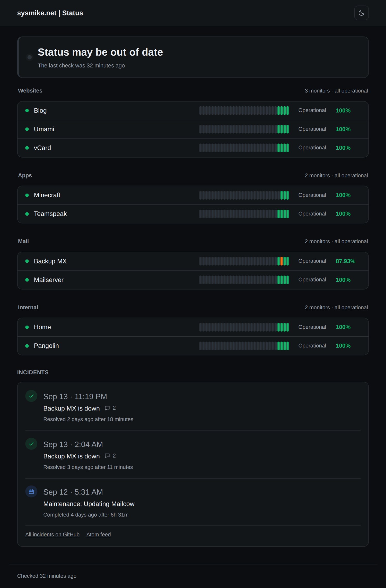386x588 pixels.
Task: Click the maintenance calendar icon for Sep 12
Action: click(x=31, y=492)
